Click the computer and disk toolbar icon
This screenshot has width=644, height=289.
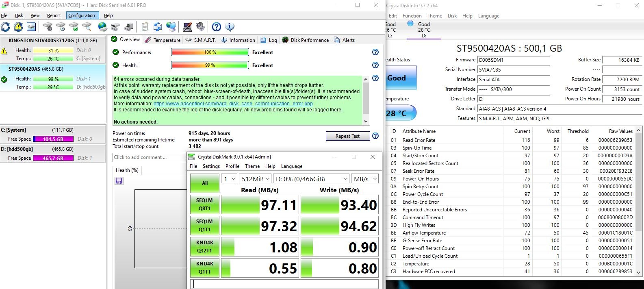point(129,27)
